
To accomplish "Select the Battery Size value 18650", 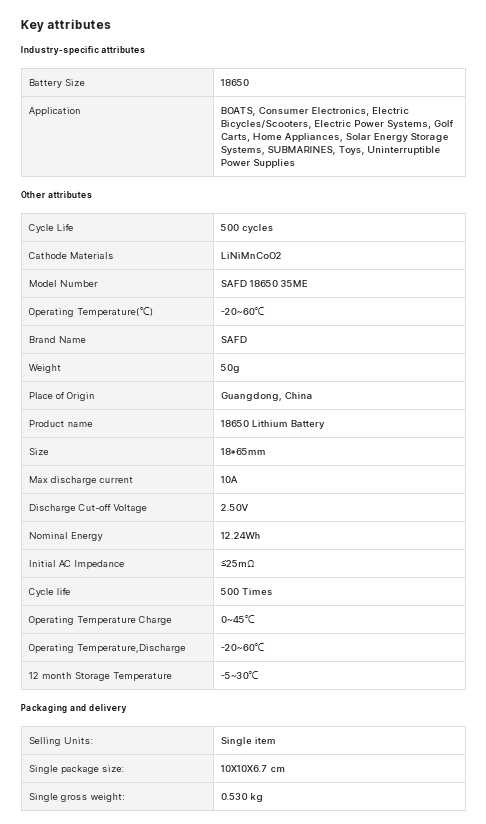I will coord(235,83).
